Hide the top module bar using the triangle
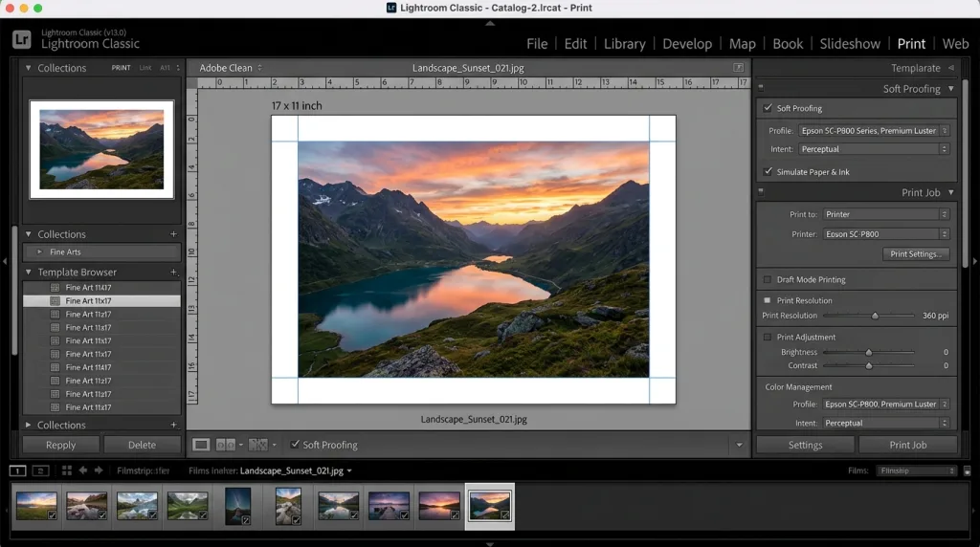 coord(490,23)
